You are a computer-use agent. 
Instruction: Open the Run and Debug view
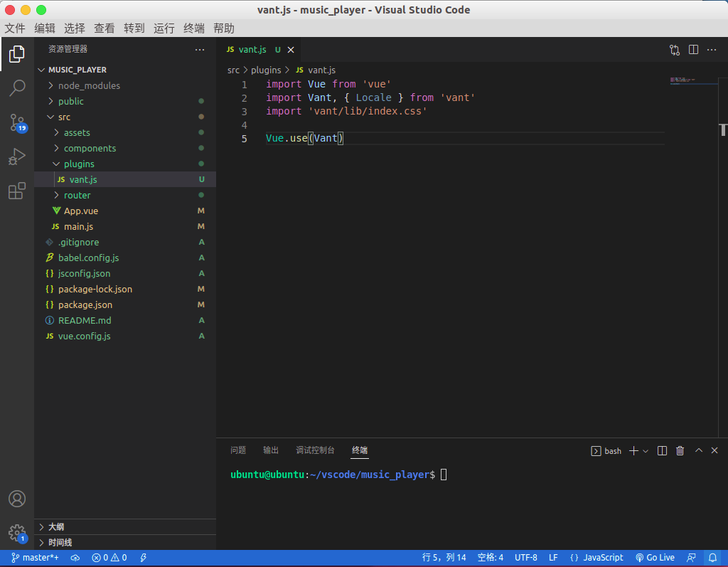coord(17,157)
